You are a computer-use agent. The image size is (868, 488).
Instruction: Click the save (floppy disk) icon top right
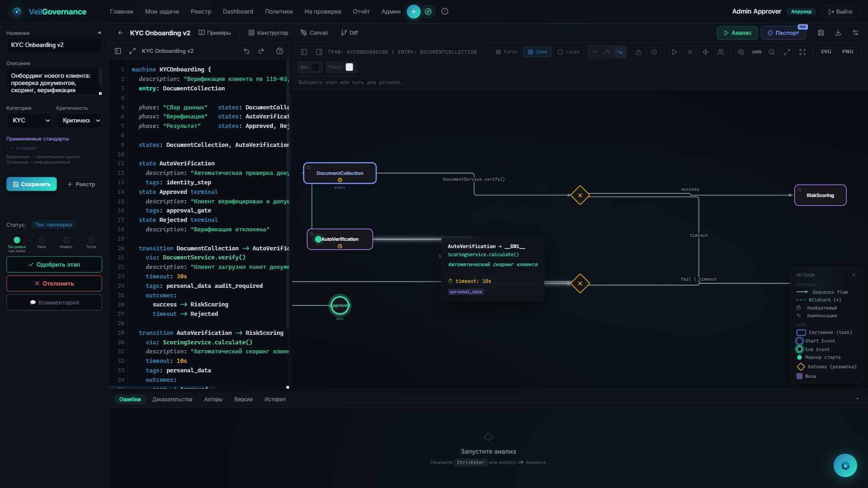click(821, 33)
